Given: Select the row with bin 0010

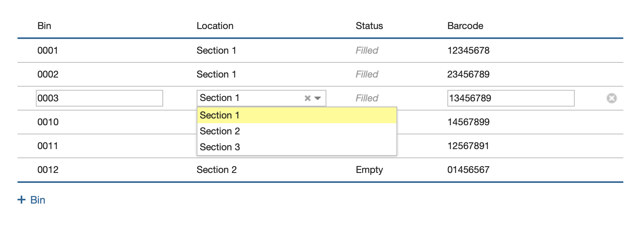Looking at the screenshot, I should click(x=320, y=122).
